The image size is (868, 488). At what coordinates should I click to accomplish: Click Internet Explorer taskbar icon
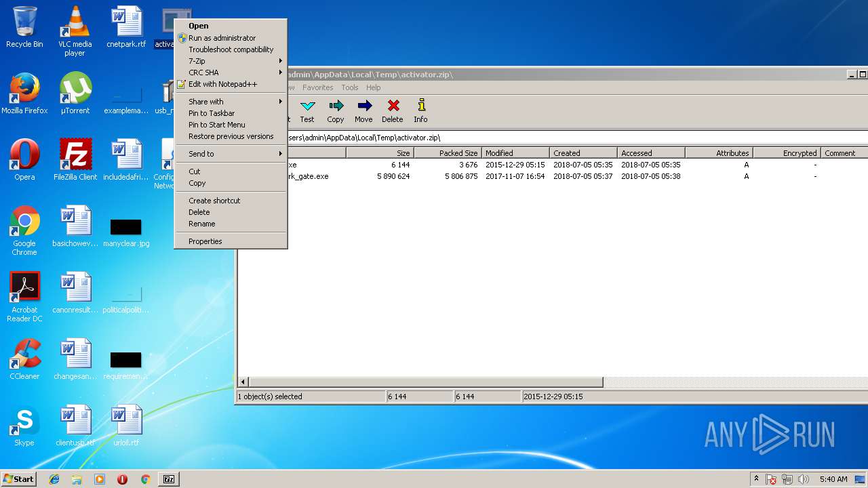[x=54, y=479]
